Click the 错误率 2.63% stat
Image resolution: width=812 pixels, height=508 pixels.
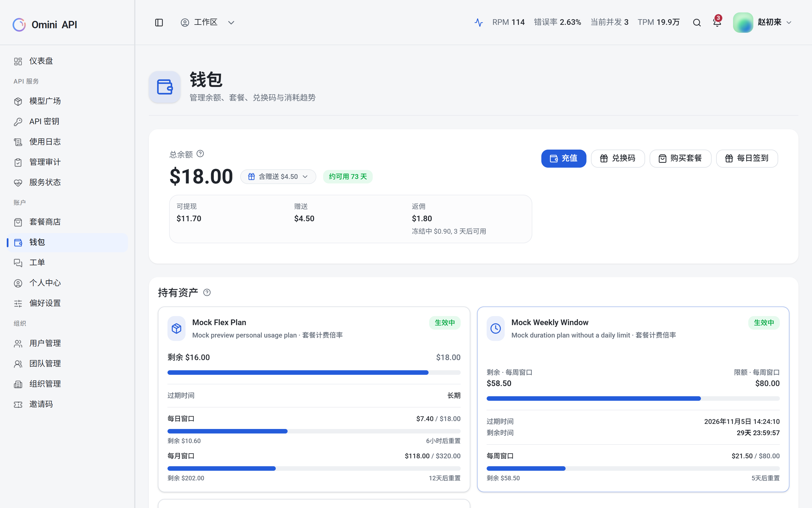[x=557, y=23]
